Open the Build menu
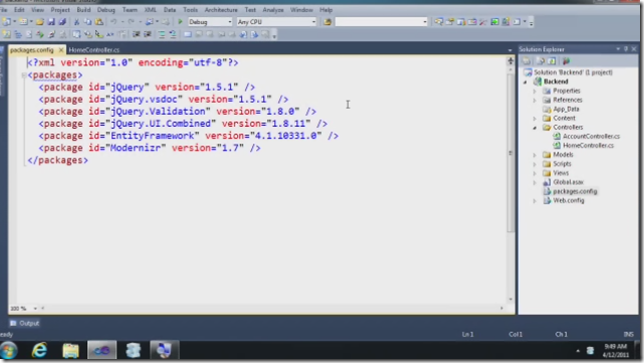 (x=83, y=9)
